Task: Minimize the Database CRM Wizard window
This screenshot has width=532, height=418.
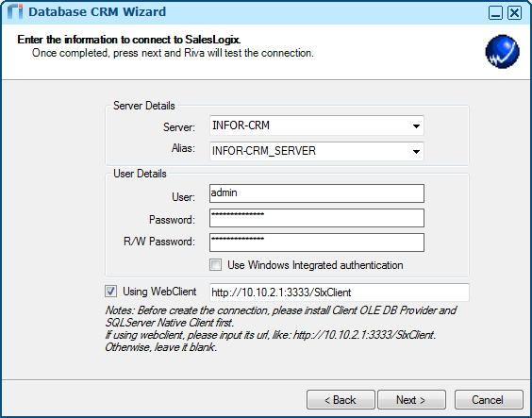Action: (495, 13)
